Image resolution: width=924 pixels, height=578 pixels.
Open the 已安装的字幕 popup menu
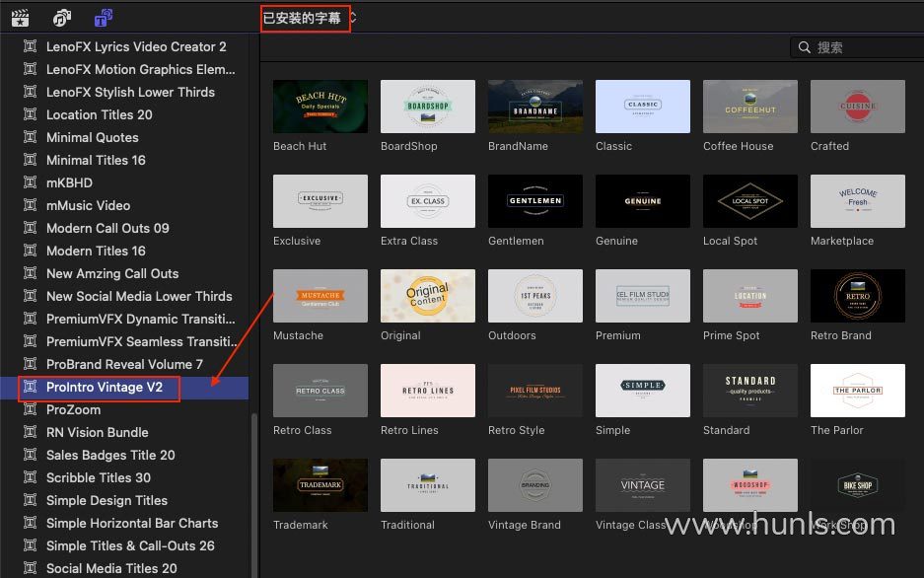click(310, 19)
